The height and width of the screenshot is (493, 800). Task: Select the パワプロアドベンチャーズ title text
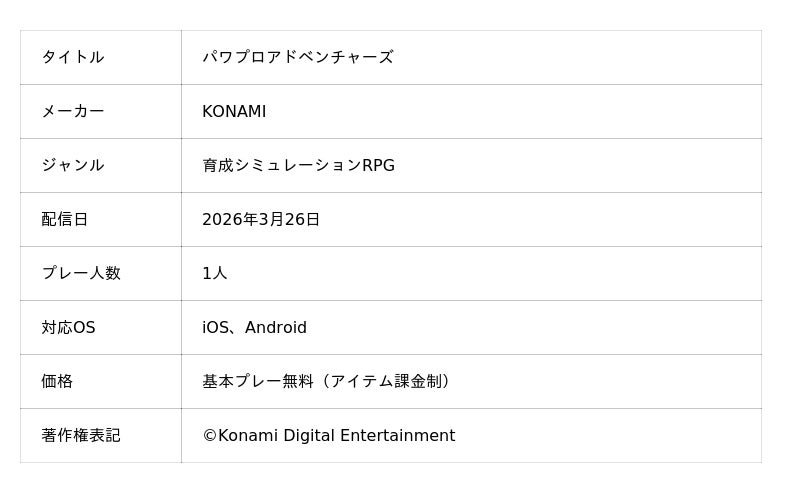[x=297, y=57]
